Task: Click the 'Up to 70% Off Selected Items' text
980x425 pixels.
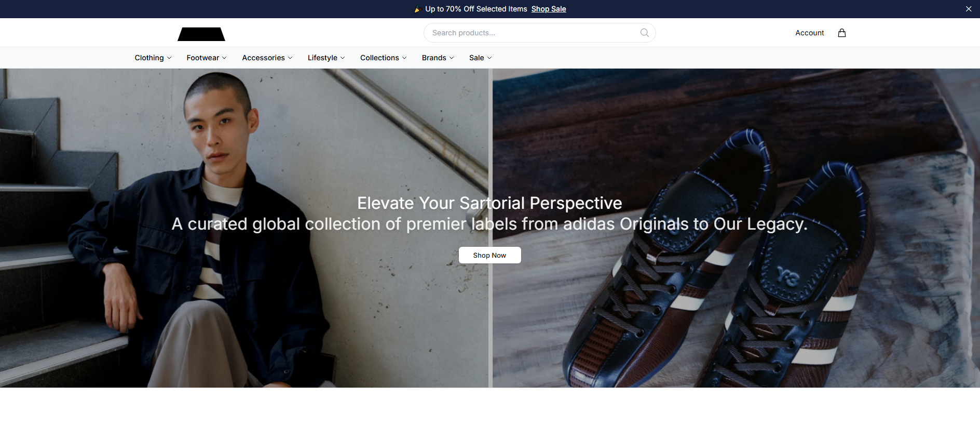Action: click(476, 9)
